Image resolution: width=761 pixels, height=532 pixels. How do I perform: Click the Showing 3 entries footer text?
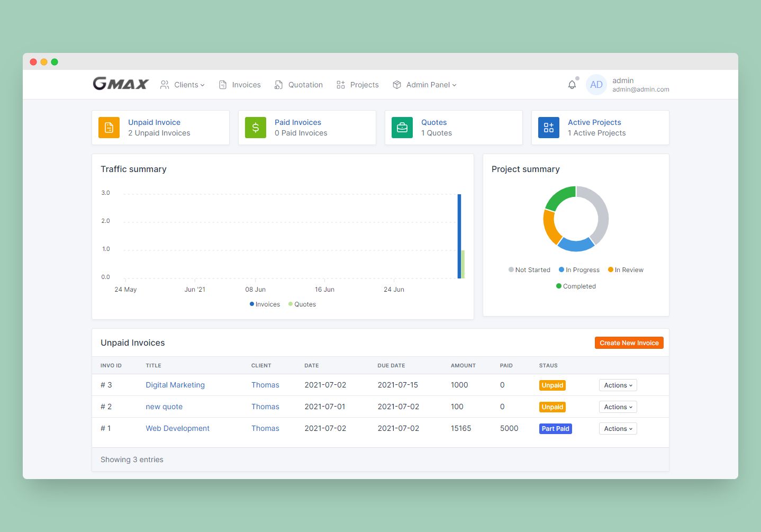point(132,459)
